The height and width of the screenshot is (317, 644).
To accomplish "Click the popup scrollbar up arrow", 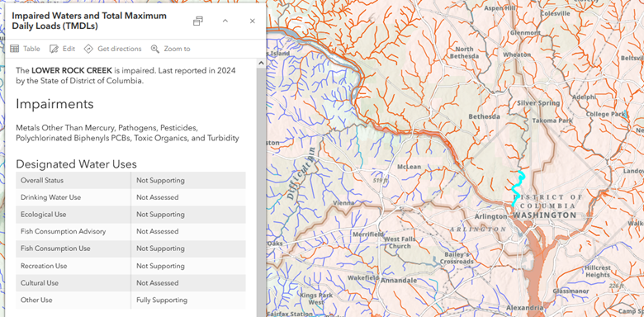I will tap(260, 64).
